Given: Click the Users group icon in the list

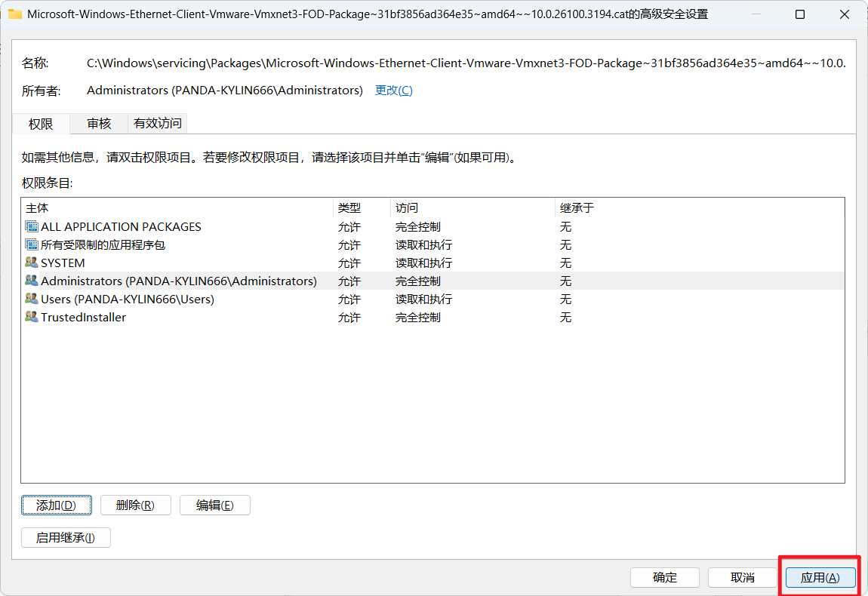Looking at the screenshot, I should tap(32, 299).
